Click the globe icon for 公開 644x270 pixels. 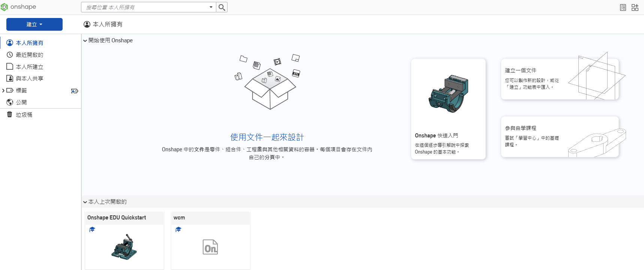click(x=10, y=102)
